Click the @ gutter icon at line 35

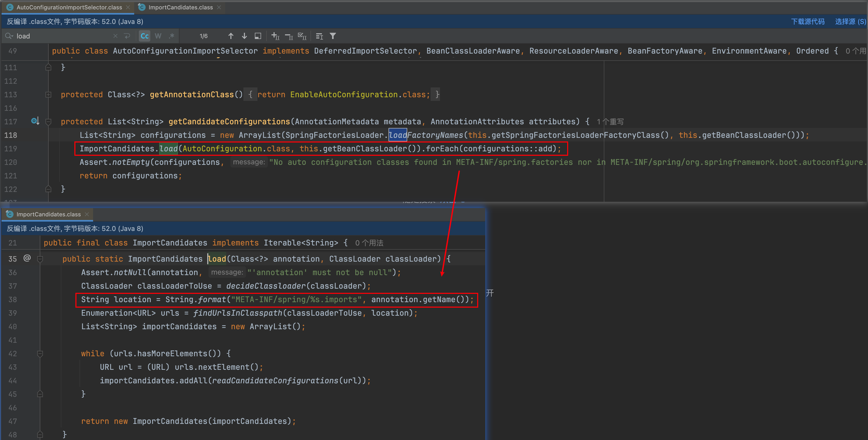coord(27,258)
